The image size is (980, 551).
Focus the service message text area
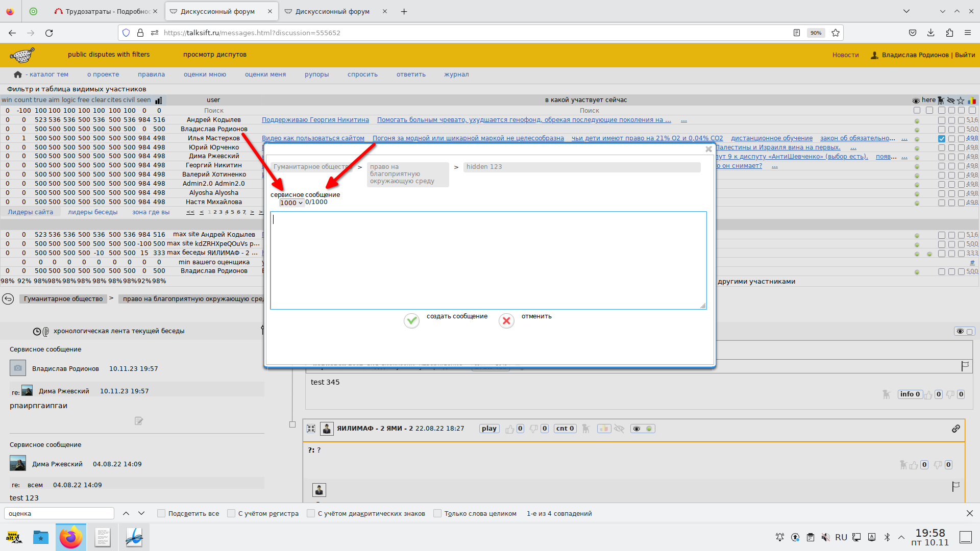click(488, 260)
